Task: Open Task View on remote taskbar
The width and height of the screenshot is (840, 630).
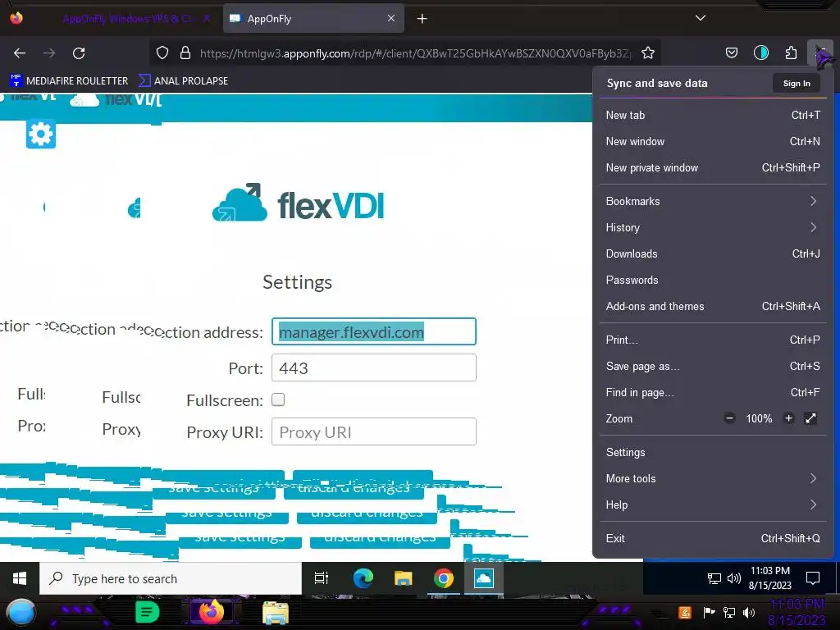Action: [322, 578]
